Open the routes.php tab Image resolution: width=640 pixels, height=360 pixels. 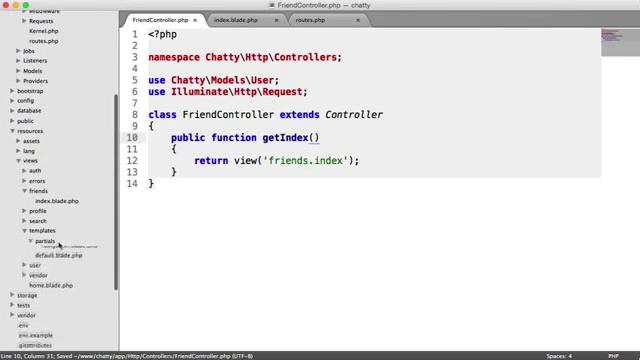pyautogui.click(x=310, y=20)
